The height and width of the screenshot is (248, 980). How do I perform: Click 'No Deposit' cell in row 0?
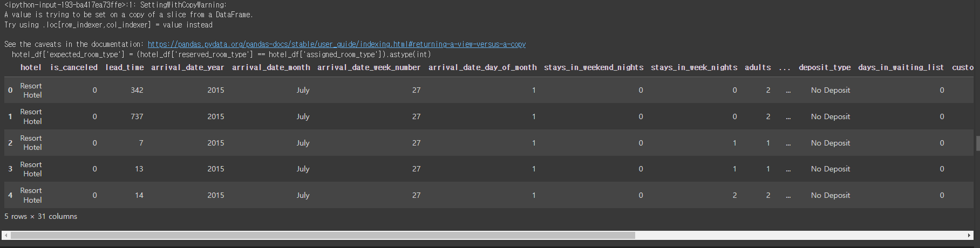pyautogui.click(x=830, y=90)
